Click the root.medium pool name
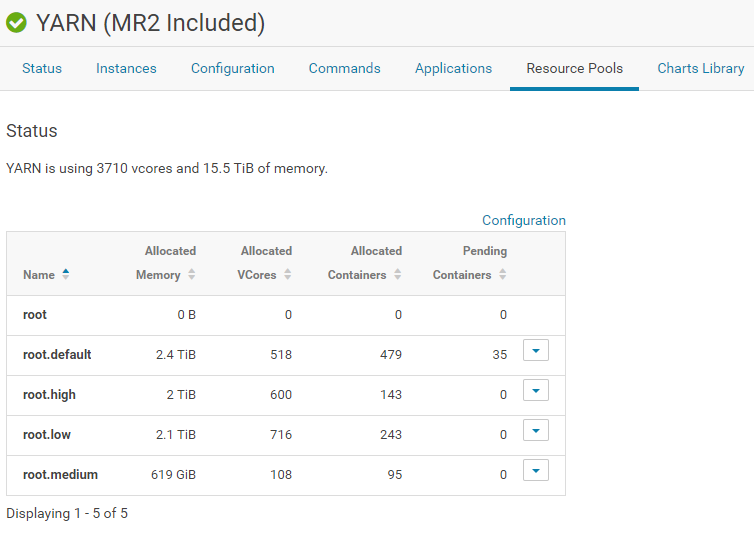The image size is (754, 543). coord(60,475)
